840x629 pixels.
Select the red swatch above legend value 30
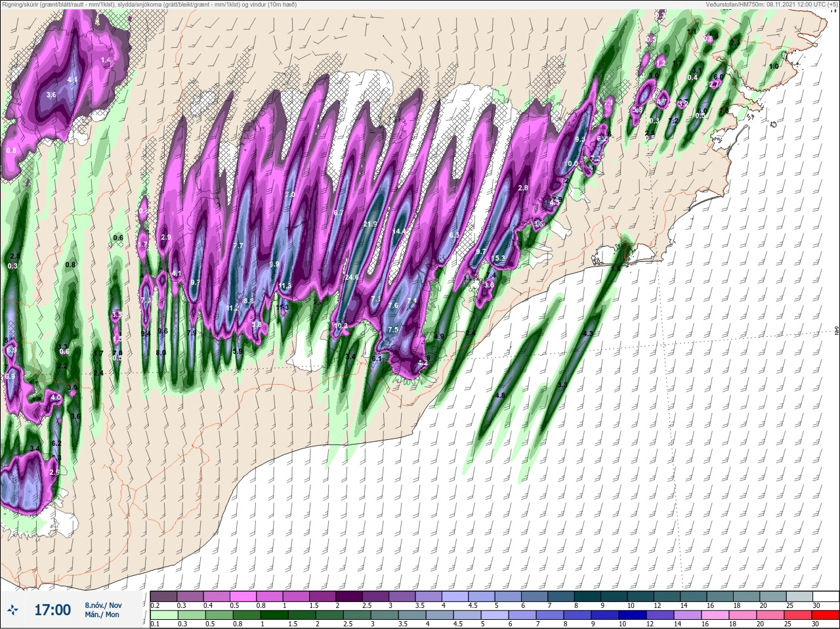click(826, 615)
